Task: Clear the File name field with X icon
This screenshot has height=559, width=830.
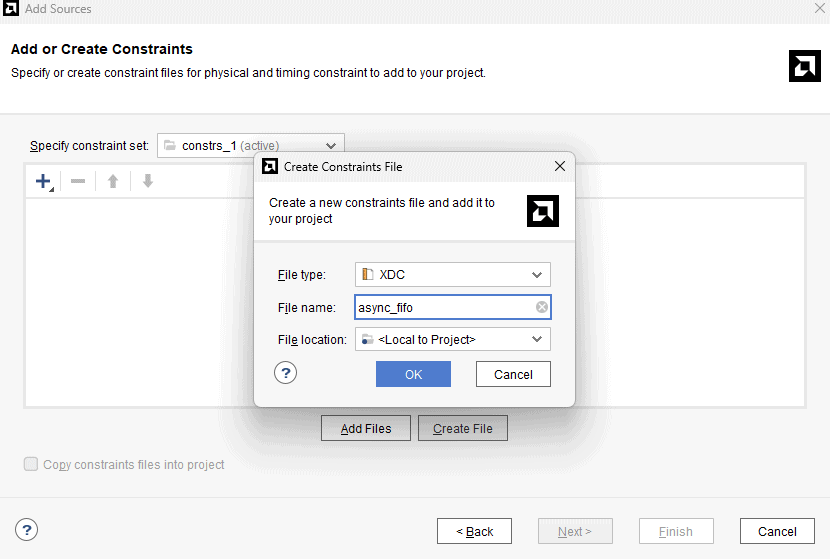Action: pos(541,307)
